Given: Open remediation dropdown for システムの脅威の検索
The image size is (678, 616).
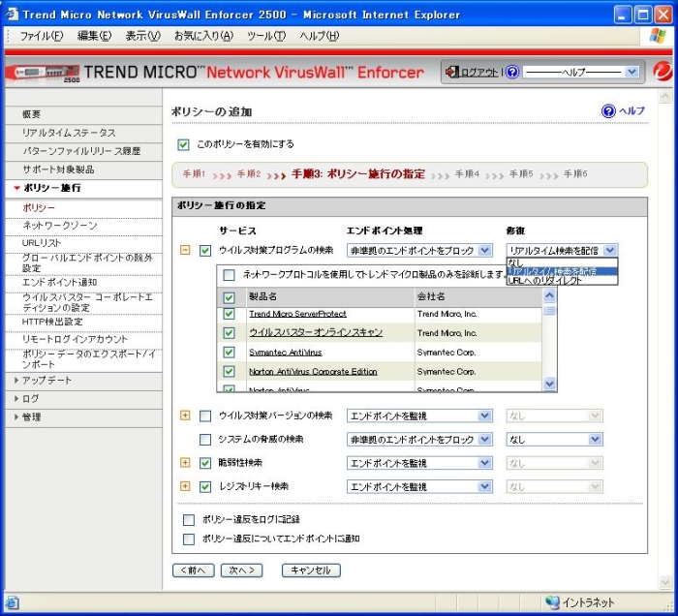Looking at the screenshot, I should click(x=554, y=440).
